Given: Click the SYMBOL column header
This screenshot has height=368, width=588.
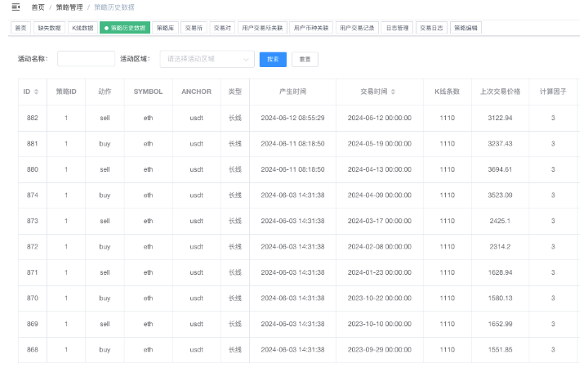Looking at the screenshot, I should coord(148,92).
